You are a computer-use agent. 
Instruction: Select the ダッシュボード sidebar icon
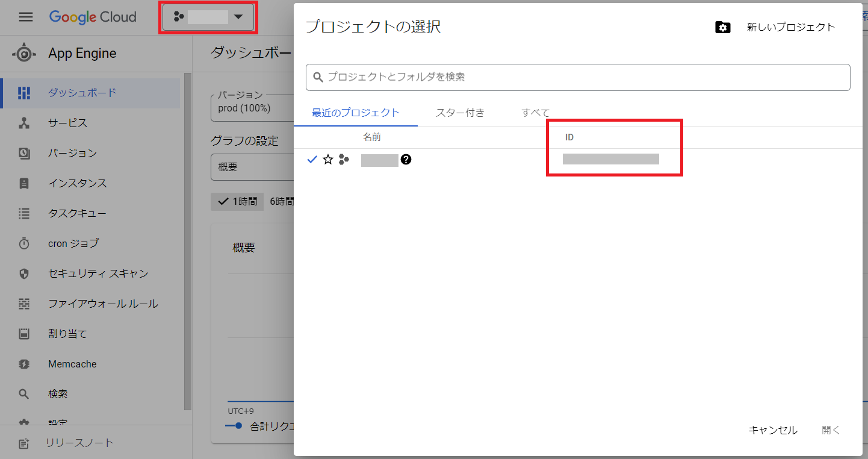[x=24, y=93]
